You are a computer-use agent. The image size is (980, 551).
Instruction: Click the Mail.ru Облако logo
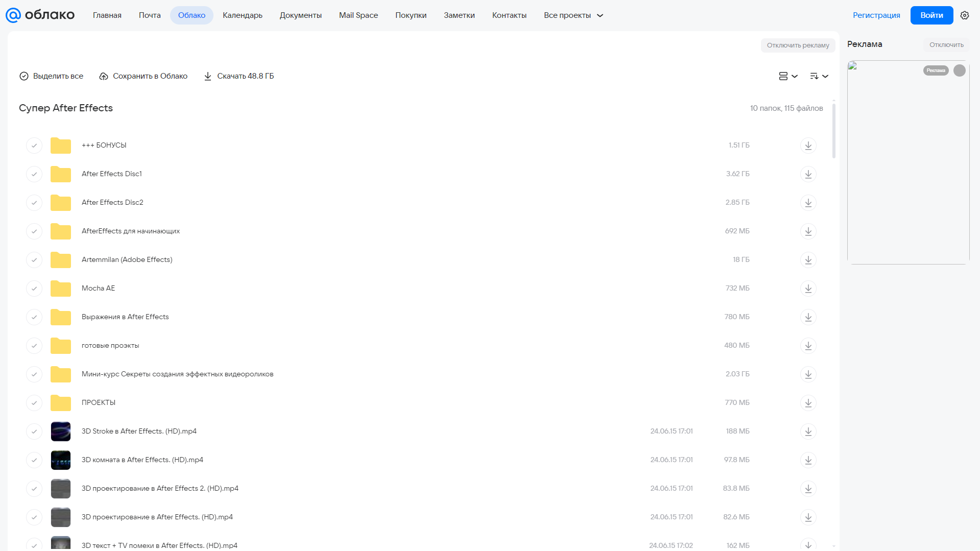click(x=40, y=15)
